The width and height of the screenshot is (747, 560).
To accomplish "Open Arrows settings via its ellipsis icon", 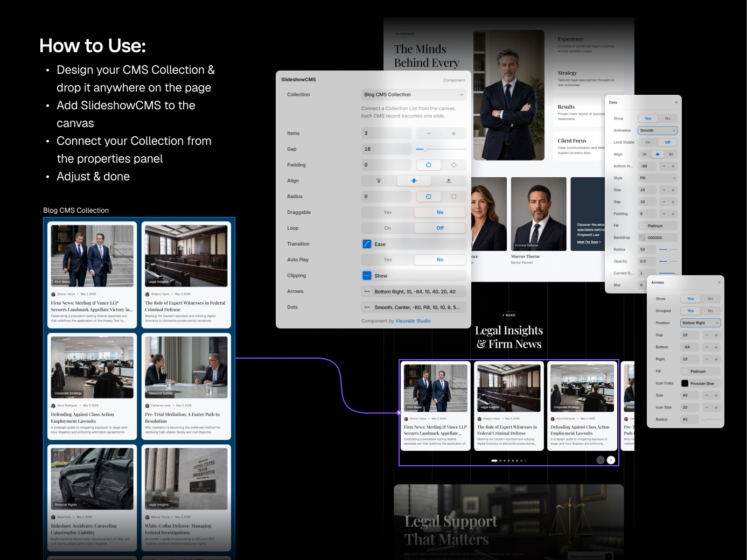I will tap(367, 291).
